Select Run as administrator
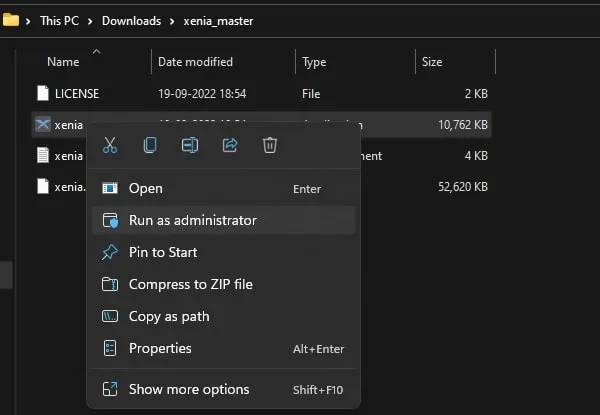Viewport: 600px width, 415px height. point(223,220)
